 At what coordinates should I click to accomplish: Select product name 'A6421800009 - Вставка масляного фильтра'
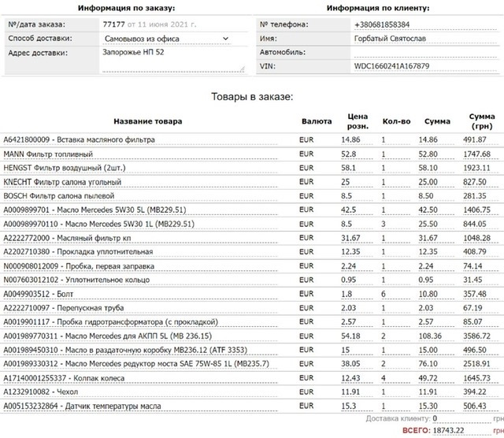click(140, 140)
